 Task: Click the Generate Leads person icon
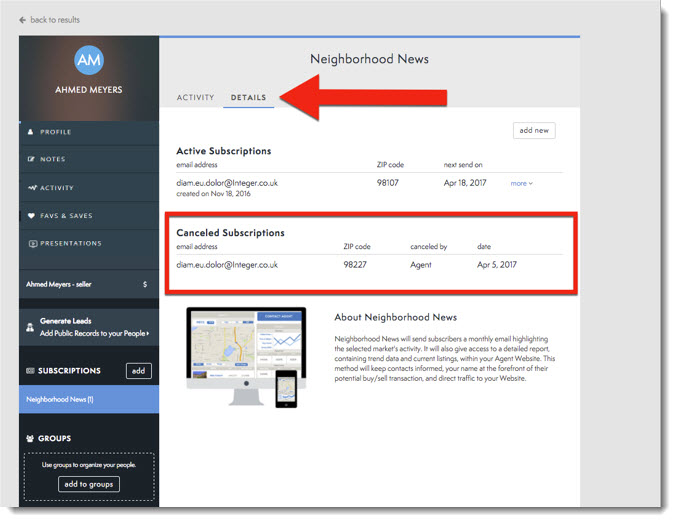pyautogui.click(x=30, y=327)
